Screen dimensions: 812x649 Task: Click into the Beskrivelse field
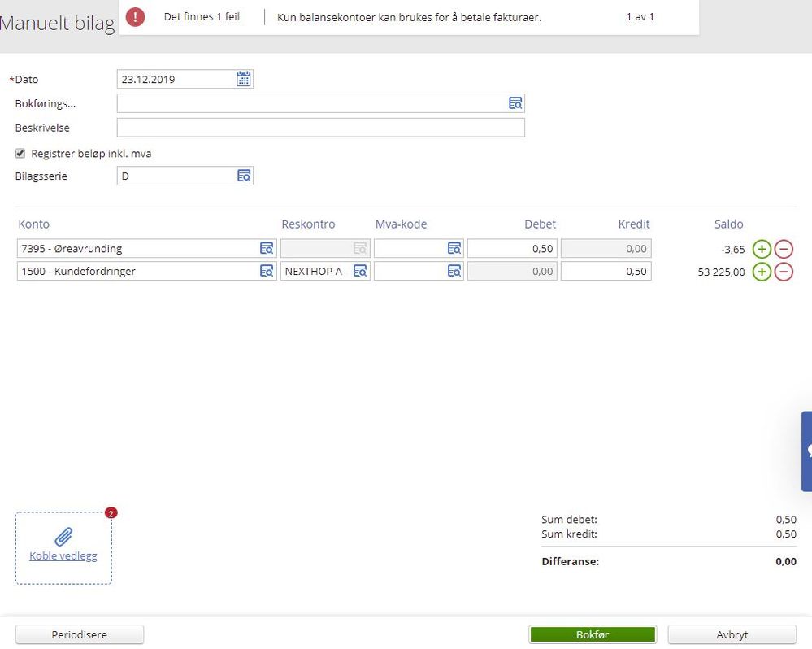(320, 128)
